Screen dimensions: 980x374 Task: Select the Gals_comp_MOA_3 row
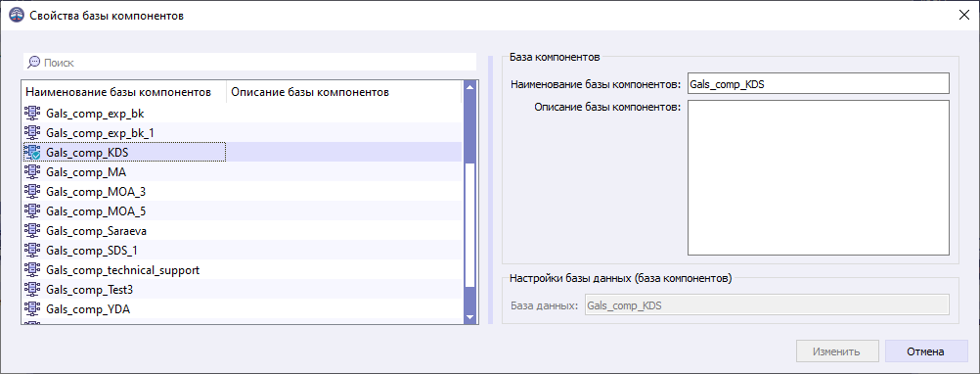pos(242,191)
